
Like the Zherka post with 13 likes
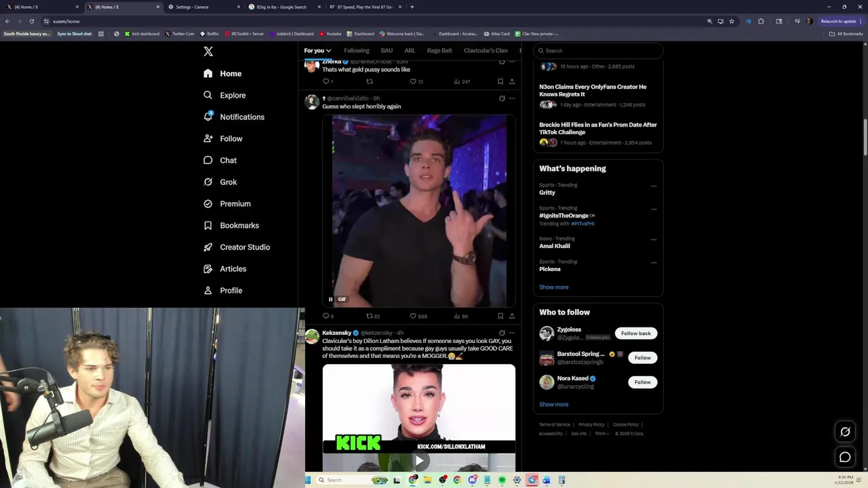point(416,81)
